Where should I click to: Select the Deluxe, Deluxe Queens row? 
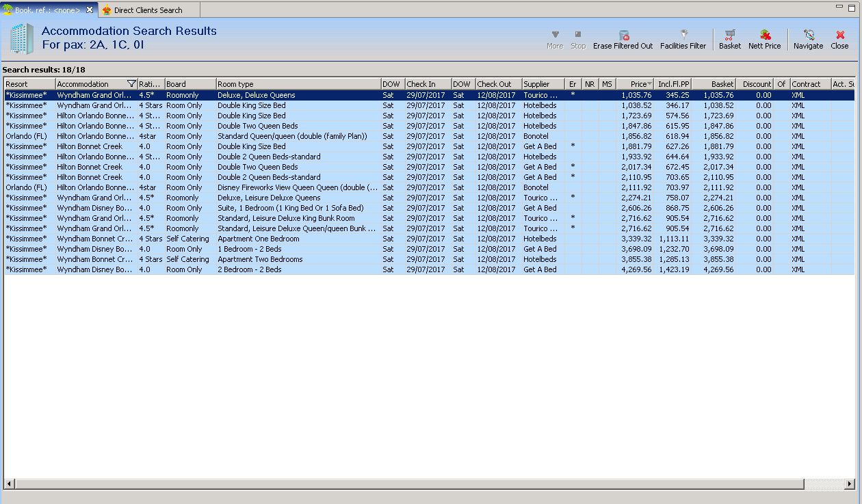coord(429,95)
